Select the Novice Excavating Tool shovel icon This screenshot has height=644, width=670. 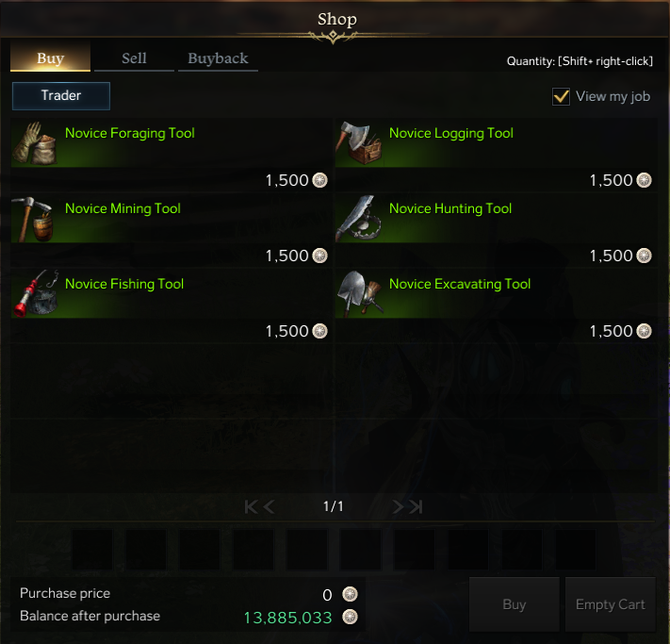pyautogui.click(x=359, y=294)
